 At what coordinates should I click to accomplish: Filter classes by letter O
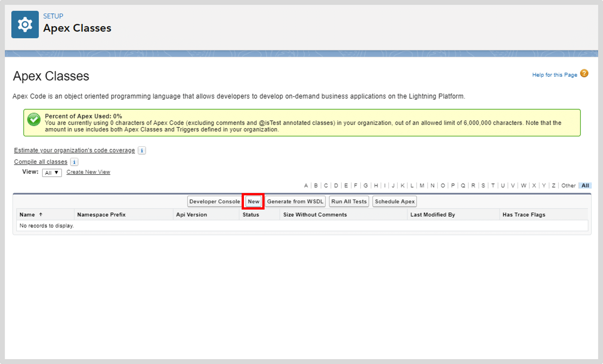coord(443,186)
